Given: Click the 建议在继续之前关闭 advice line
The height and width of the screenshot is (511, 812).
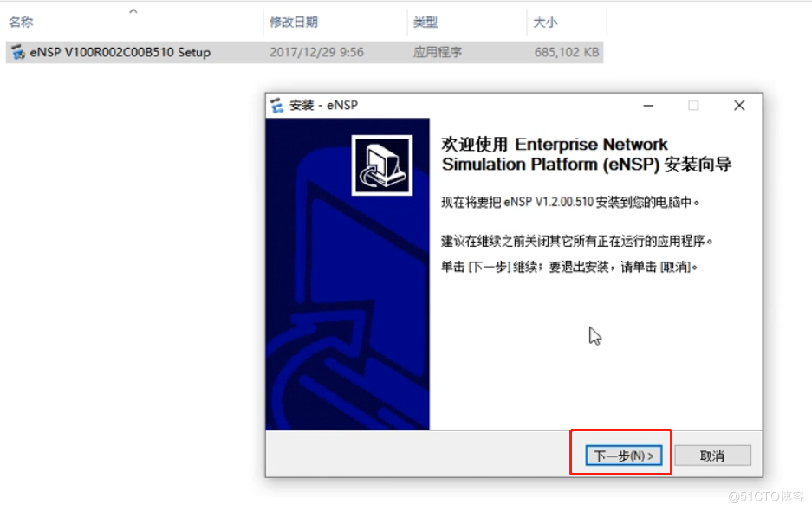Looking at the screenshot, I should click(x=577, y=241).
